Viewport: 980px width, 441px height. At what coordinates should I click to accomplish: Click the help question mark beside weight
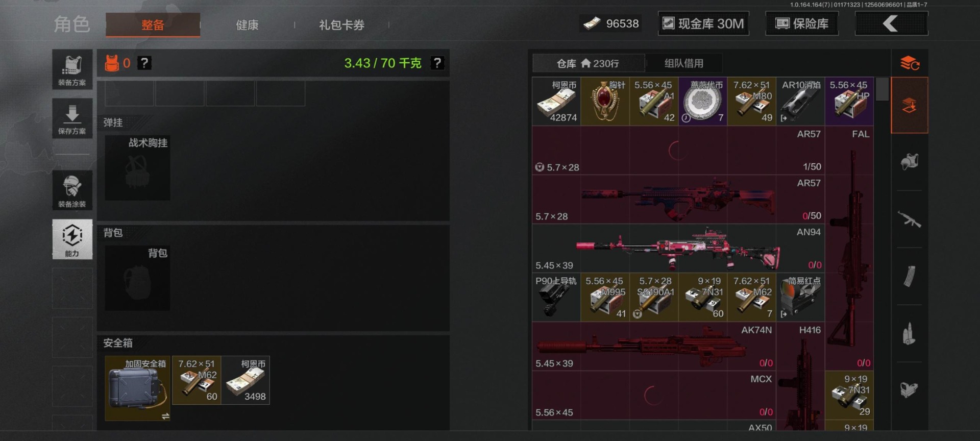[x=437, y=63]
